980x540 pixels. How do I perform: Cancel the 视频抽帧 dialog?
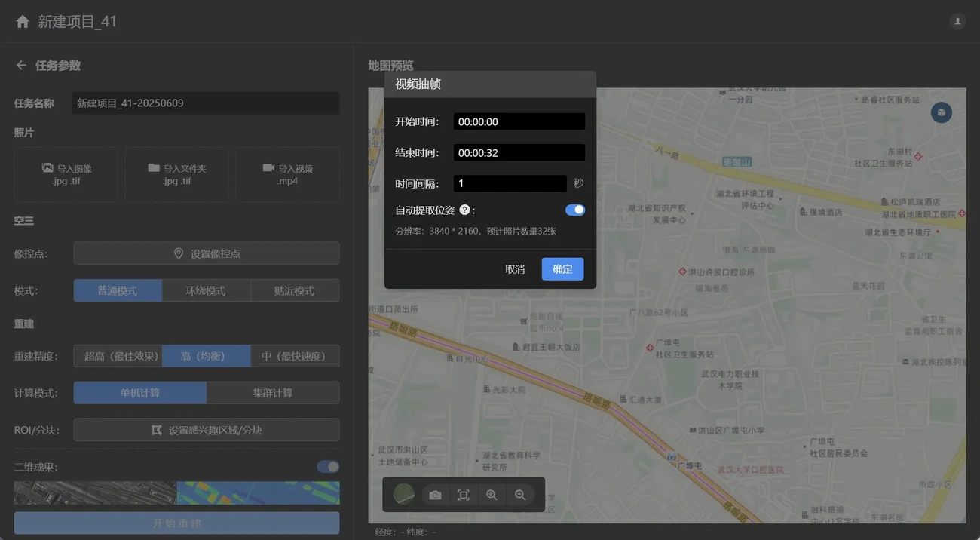pos(515,269)
